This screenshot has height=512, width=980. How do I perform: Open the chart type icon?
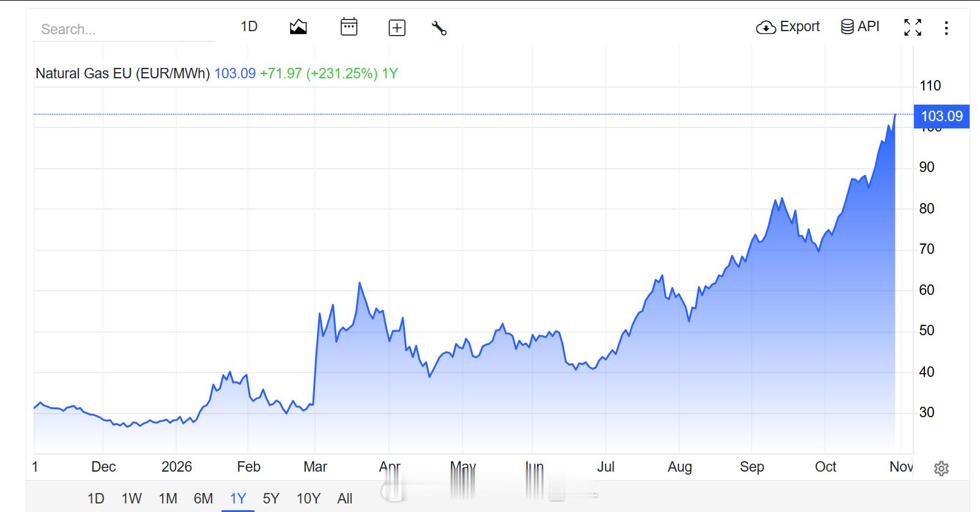[298, 27]
